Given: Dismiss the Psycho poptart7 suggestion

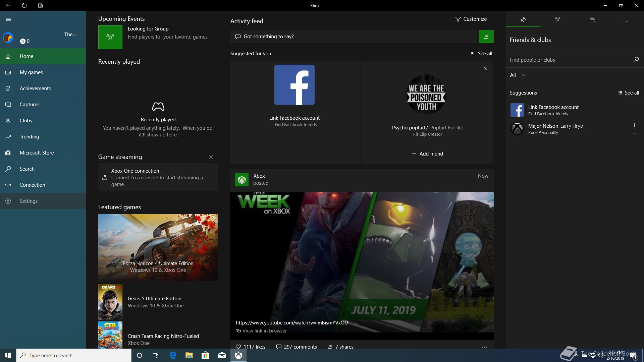Looking at the screenshot, I should click(486, 69).
